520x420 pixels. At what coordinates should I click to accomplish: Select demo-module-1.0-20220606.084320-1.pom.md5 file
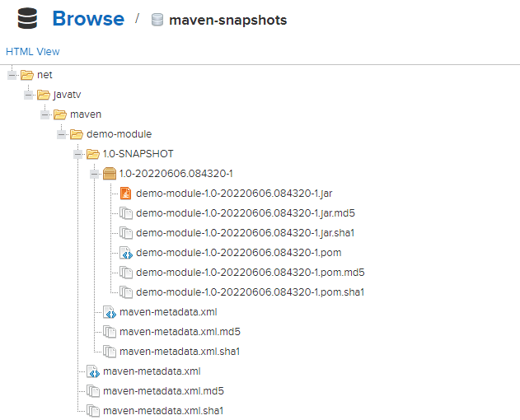[x=250, y=273]
